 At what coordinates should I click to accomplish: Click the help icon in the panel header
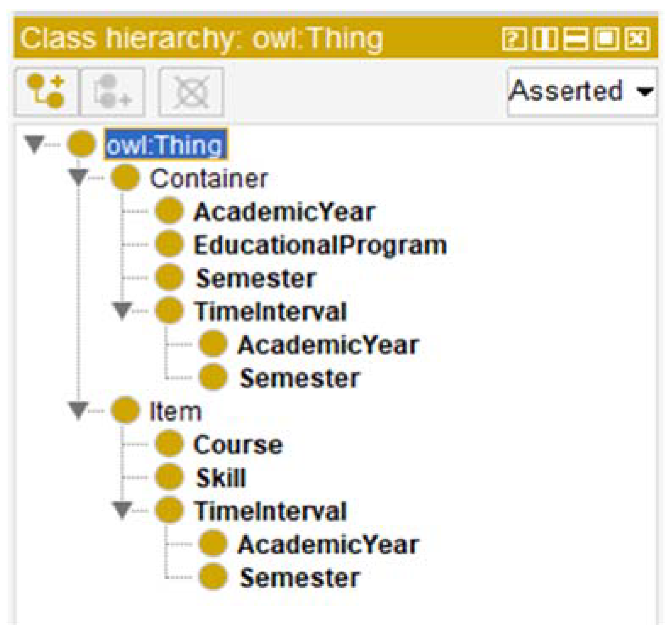[x=514, y=39]
